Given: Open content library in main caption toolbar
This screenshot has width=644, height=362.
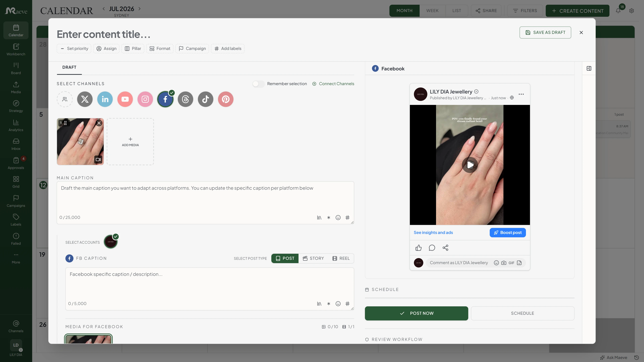Looking at the screenshot, I should click(x=319, y=218).
